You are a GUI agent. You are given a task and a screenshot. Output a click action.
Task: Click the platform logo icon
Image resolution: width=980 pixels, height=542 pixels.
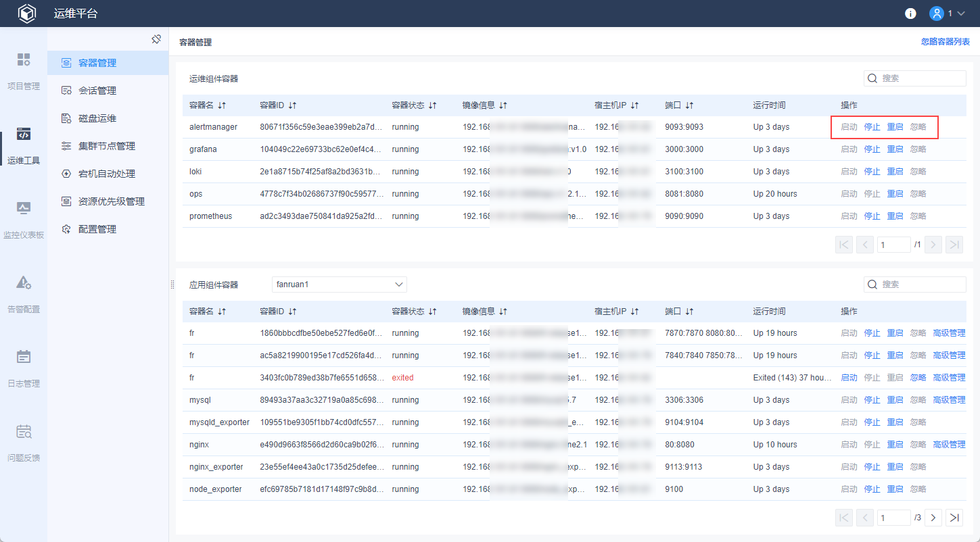26,14
